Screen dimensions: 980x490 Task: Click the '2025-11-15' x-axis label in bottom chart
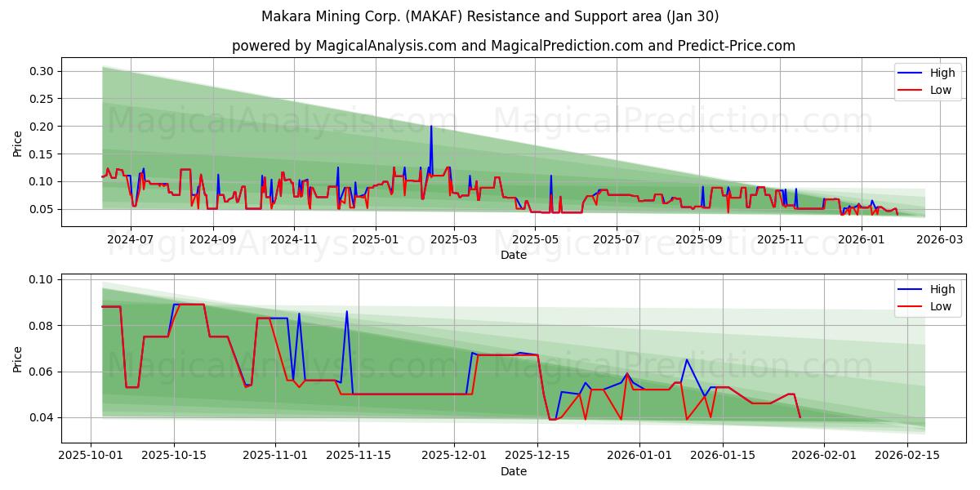click(x=359, y=457)
